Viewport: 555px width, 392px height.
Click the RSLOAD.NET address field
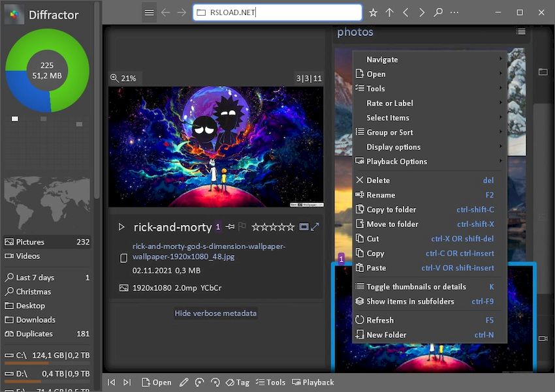coord(277,12)
